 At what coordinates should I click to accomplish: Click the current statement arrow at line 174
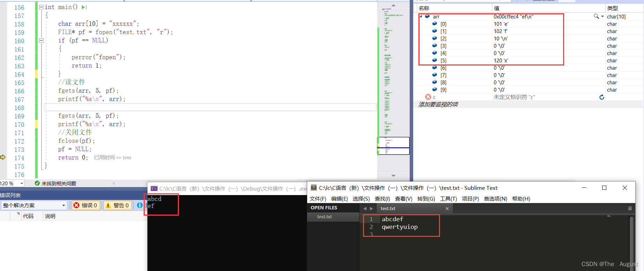[x=3, y=157]
